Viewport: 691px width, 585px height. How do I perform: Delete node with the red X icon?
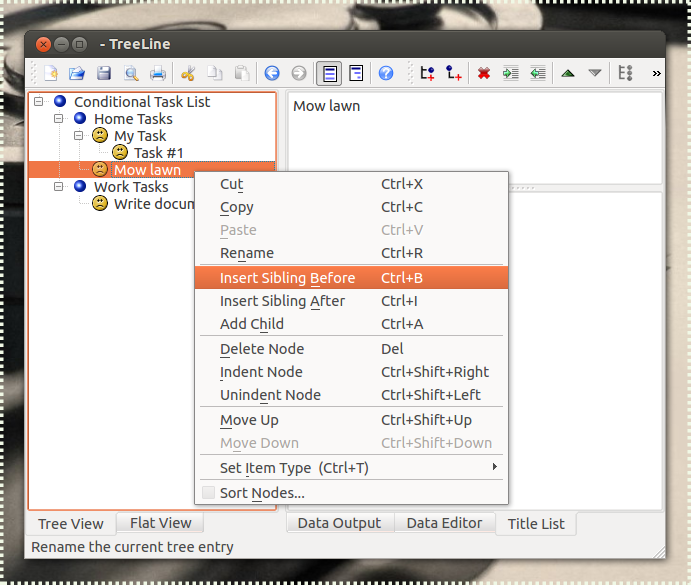pos(484,73)
